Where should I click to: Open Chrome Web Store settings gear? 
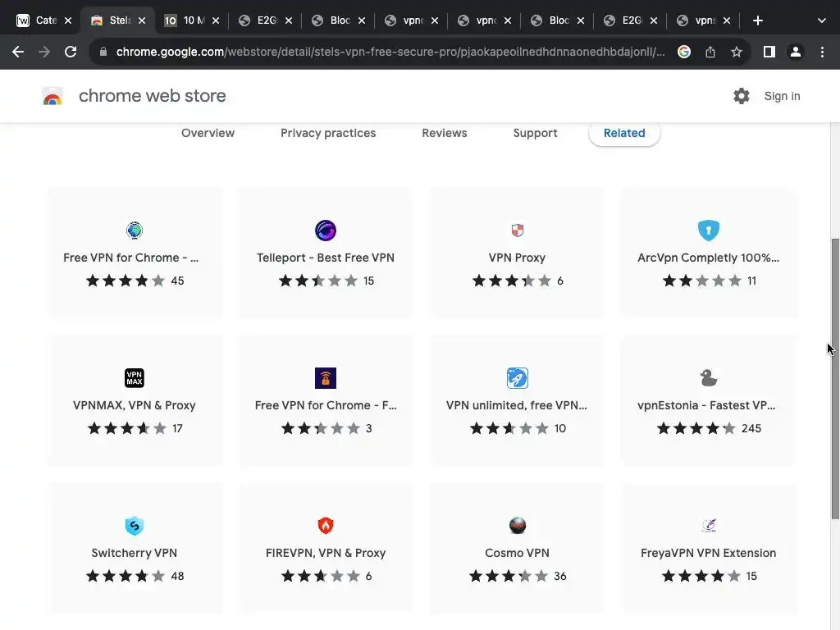(x=742, y=96)
